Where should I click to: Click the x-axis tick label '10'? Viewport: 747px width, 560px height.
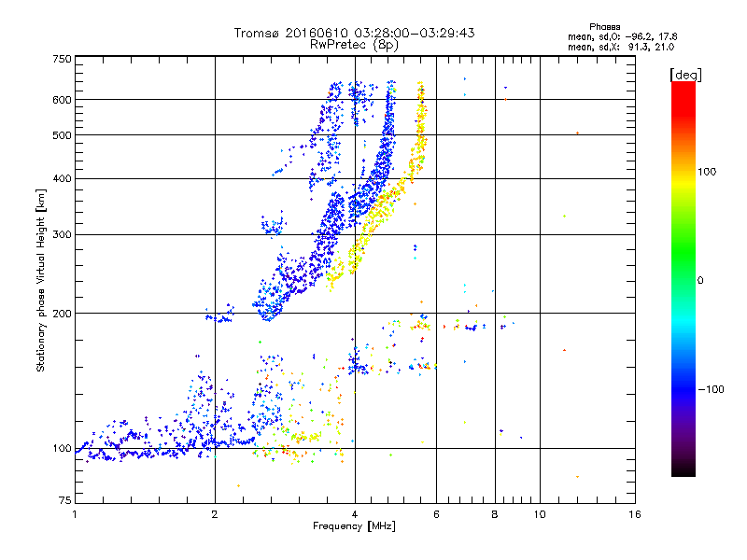click(540, 514)
